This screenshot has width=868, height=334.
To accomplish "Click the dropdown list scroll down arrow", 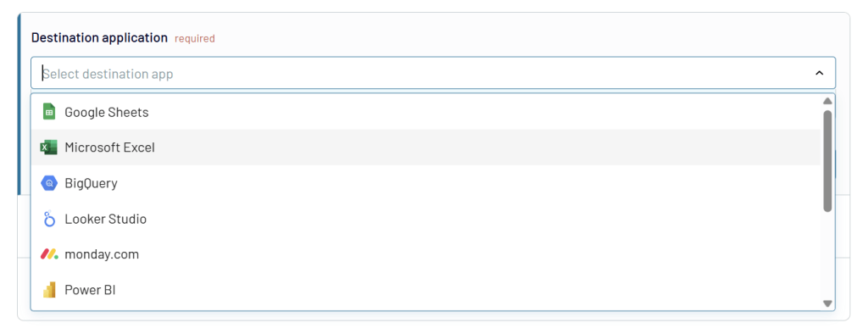I will [827, 303].
